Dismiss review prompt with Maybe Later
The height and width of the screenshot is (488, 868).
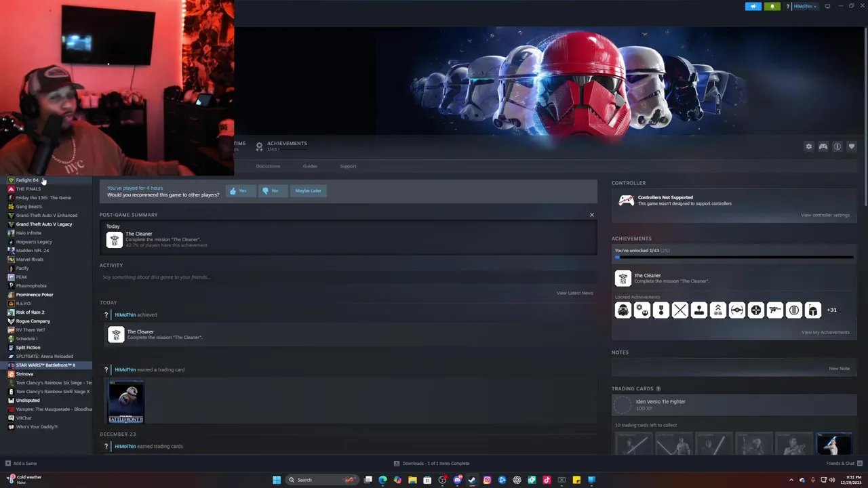tap(309, 190)
